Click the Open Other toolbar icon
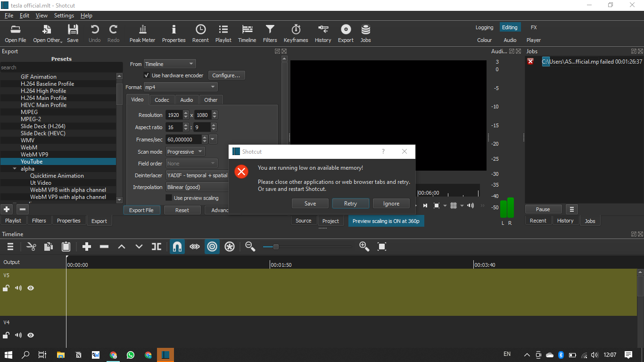Viewport: 644px width, 362px height. [x=47, y=34]
